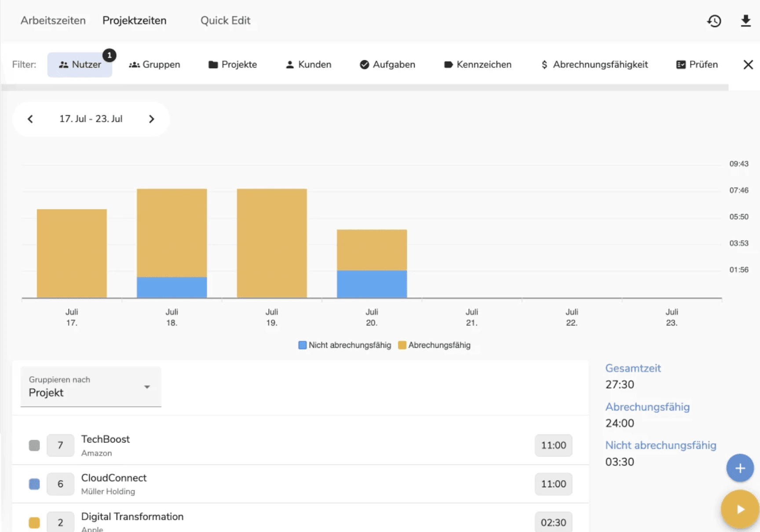Switch to the Arbeitszeiten tab
The width and height of the screenshot is (760, 532).
tap(53, 21)
